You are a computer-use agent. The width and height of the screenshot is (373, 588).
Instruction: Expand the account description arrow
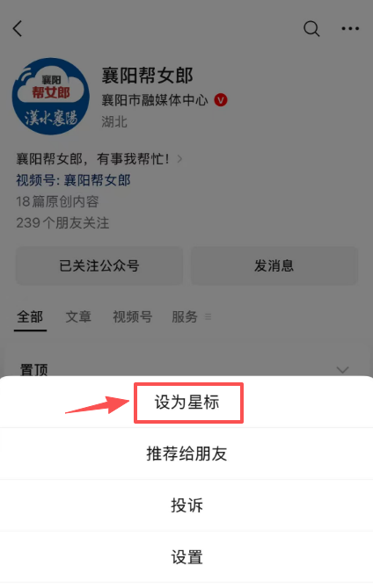click(x=179, y=159)
